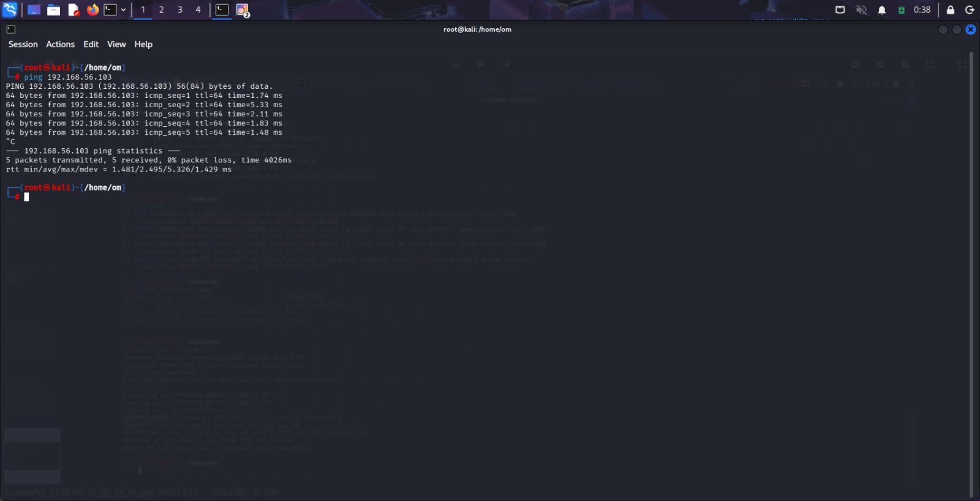Open the Kali applications menu
Image resolution: width=980 pixels, height=501 pixels.
[10, 10]
